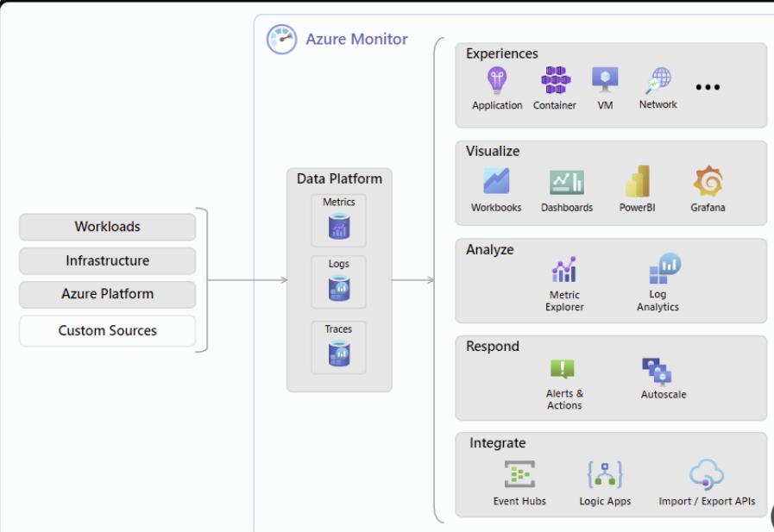Select the VM monitor icon

[x=605, y=80]
